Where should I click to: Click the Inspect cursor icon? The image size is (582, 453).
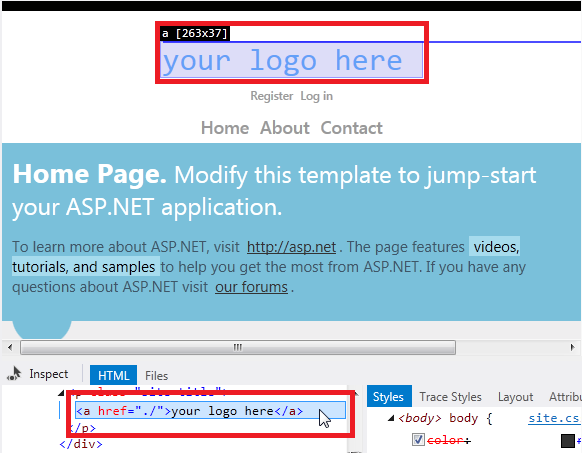pos(14,374)
